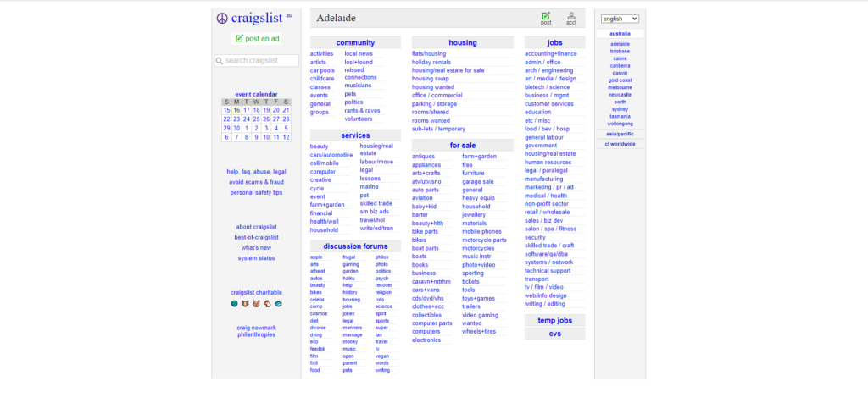Click the chicken emoji icon
Viewport: 868px width, 403px height.
click(x=267, y=303)
